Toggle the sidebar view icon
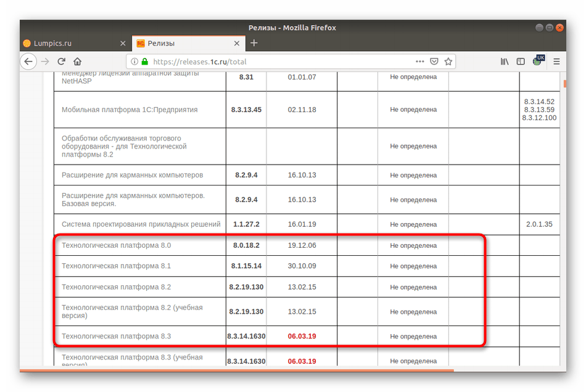Viewport: 586px width, 392px height. pyautogui.click(x=521, y=62)
